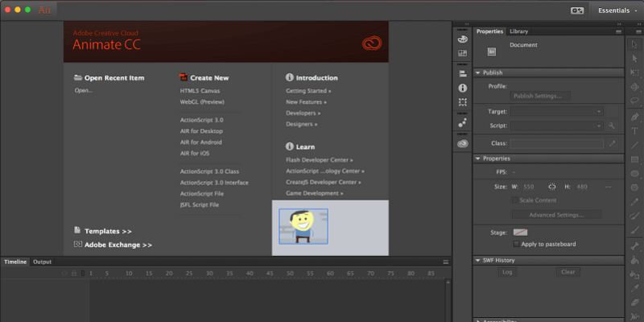Screen dimensions: 644x322
Task: Select the Text tool
Action: click(x=634, y=131)
